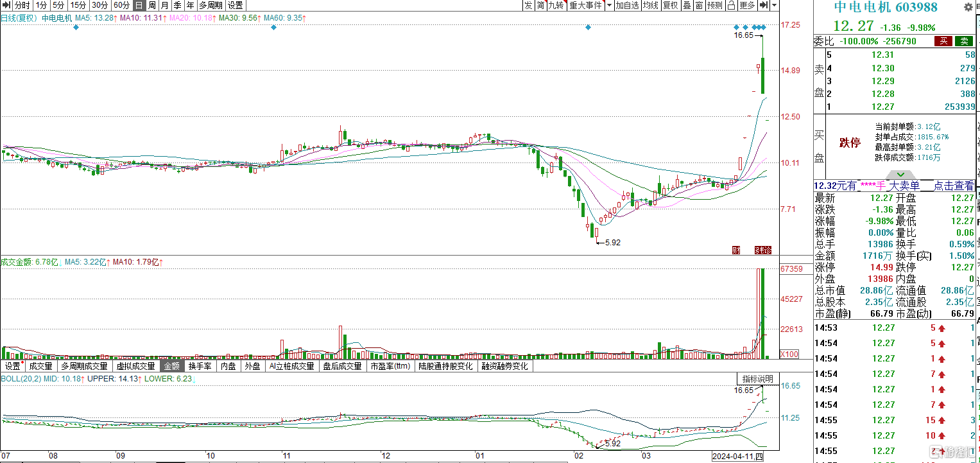Select 内盘 indicator tab
The height and width of the screenshot is (463, 980).
pos(228,366)
